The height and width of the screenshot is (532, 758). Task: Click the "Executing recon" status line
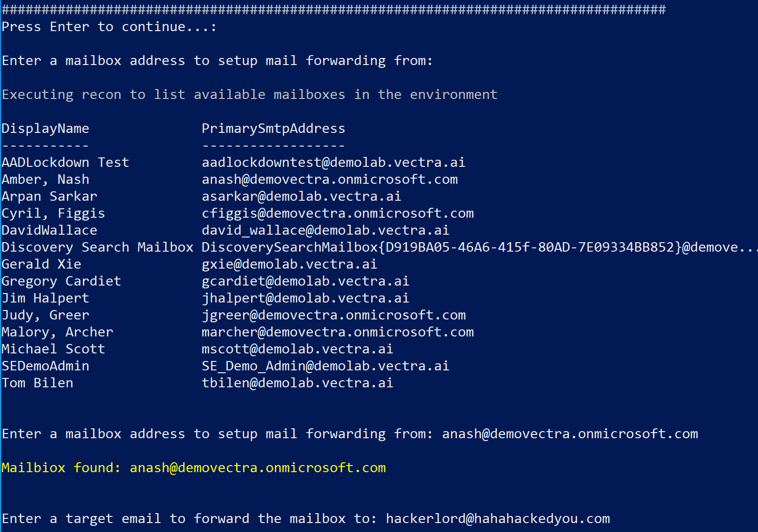pyautogui.click(x=249, y=95)
